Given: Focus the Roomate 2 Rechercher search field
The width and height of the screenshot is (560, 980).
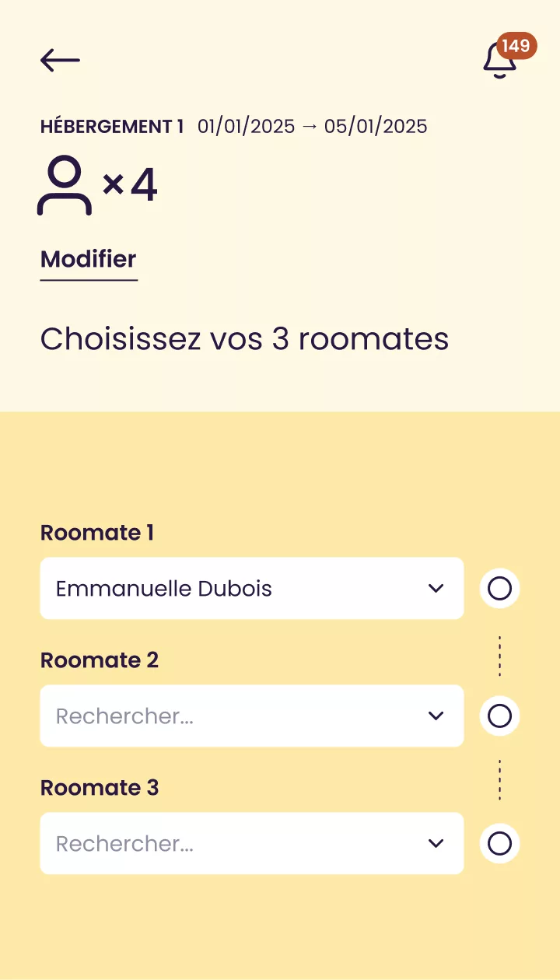Looking at the screenshot, I should [226, 716].
